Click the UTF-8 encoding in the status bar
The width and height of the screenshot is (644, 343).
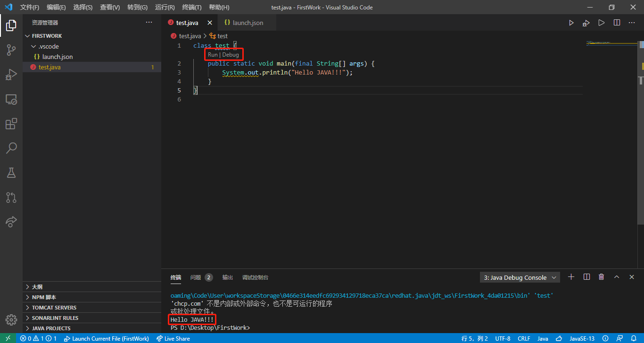tap(503, 338)
